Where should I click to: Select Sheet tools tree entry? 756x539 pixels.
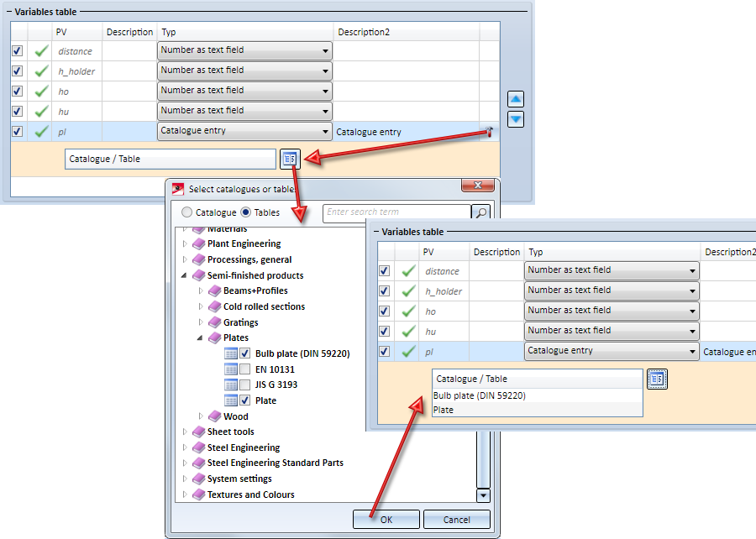click(x=230, y=432)
